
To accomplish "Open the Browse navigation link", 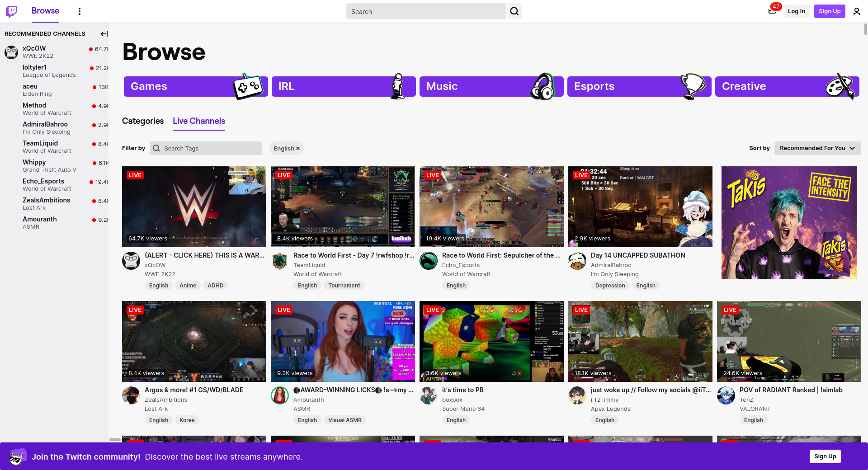I will 45,11.
